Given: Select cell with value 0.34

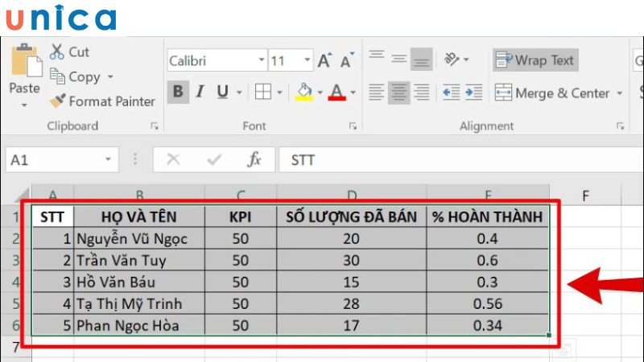Looking at the screenshot, I should [x=488, y=326].
